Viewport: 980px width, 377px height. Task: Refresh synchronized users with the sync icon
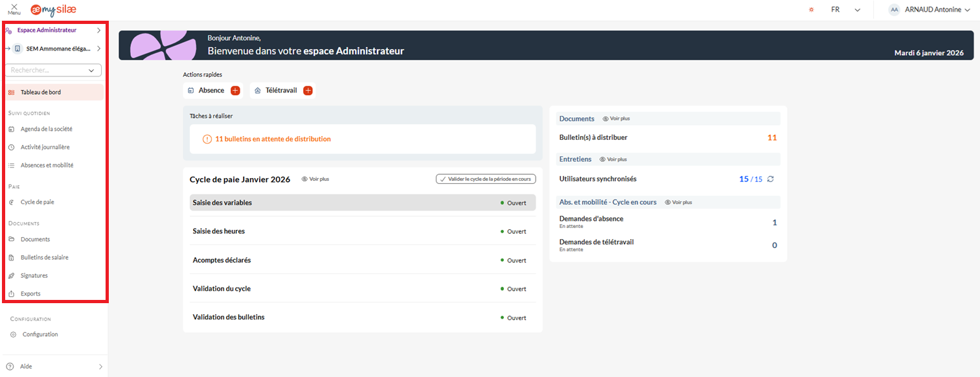click(x=770, y=179)
